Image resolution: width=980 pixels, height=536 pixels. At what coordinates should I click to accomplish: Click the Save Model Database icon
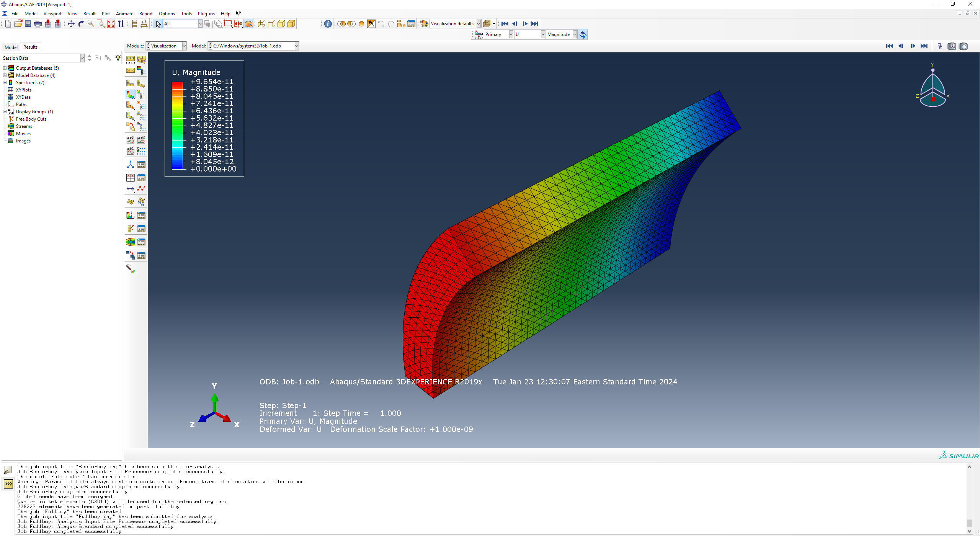click(x=28, y=24)
